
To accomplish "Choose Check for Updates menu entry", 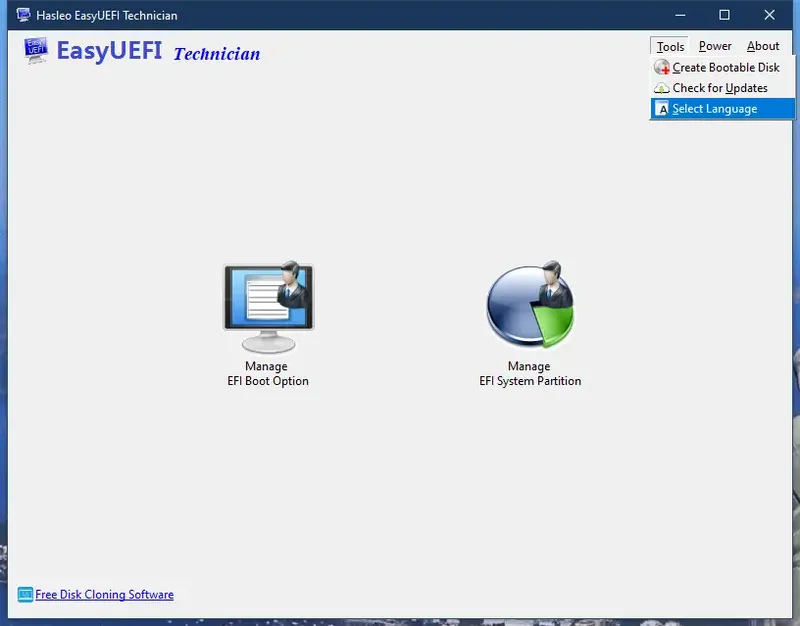I will coord(722,88).
